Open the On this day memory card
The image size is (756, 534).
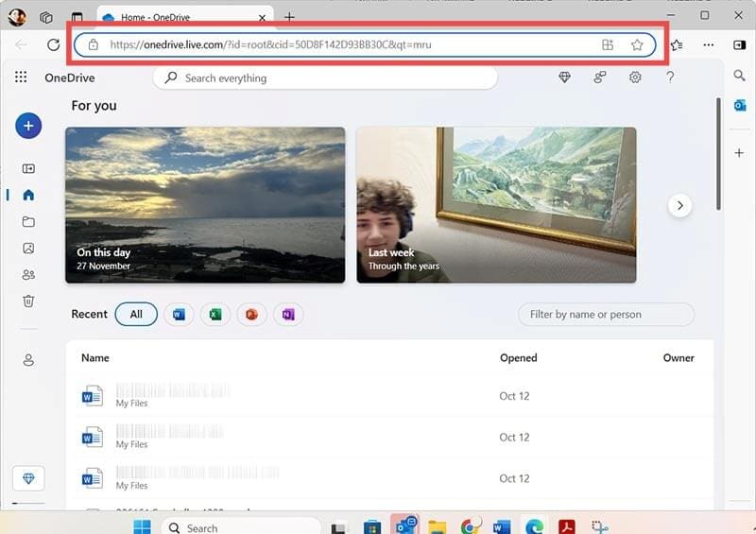coord(205,205)
